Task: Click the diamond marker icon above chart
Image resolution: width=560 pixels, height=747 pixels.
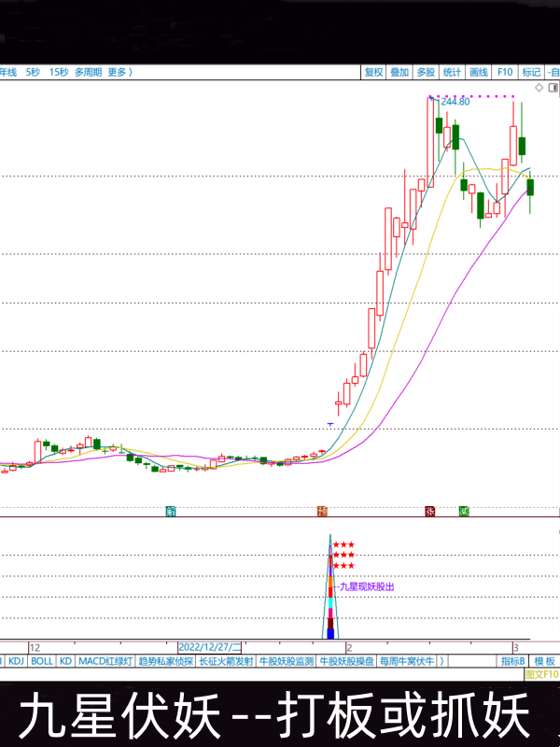Action: pyautogui.click(x=539, y=87)
